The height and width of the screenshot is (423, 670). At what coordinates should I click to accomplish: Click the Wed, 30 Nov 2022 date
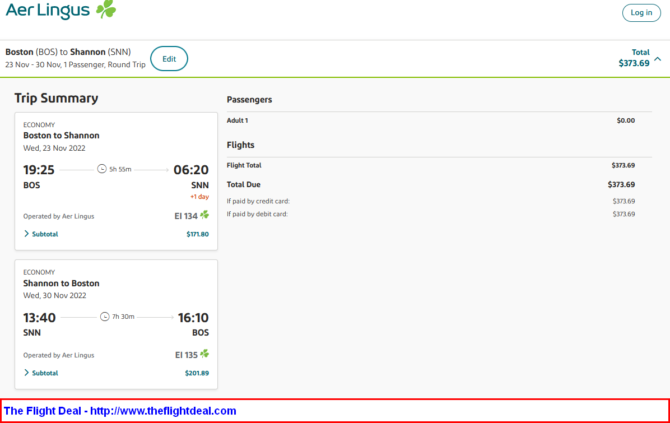(x=55, y=296)
